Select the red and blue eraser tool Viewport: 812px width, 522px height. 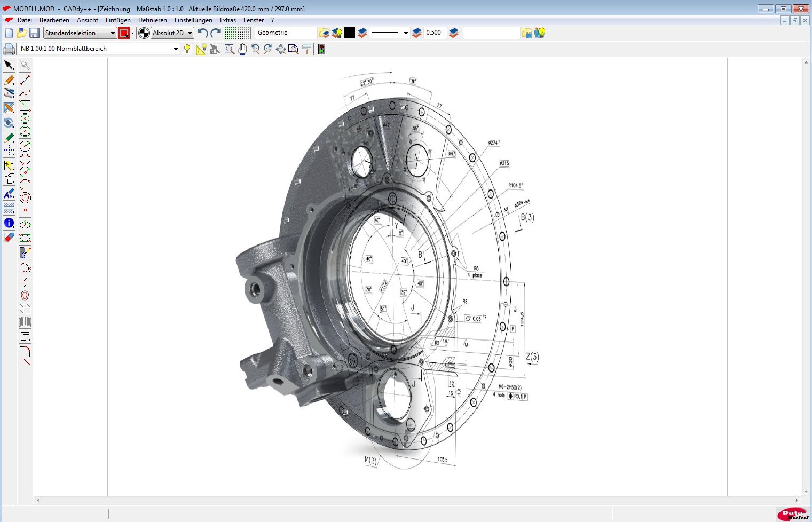pos(9,238)
